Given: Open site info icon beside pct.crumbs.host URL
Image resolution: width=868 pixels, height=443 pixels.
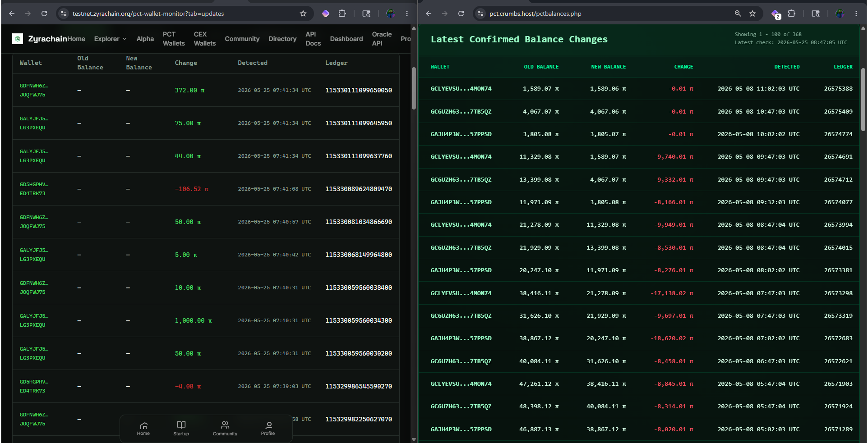Looking at the screenshot, I should pyautogui.click(x=480, y=14).
